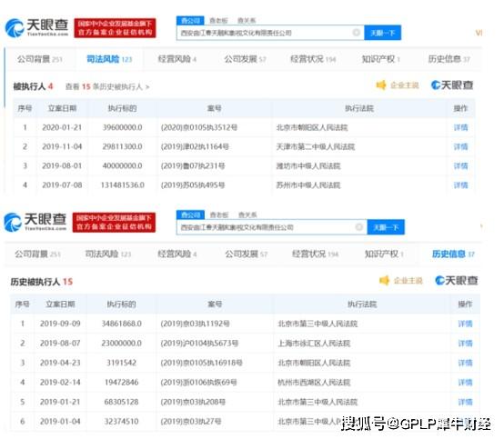The width and height of the screenshot is (504, 439).
Task: Switch to the 历史信息 tab in lower navigation
Action: [x=453, y=254]
